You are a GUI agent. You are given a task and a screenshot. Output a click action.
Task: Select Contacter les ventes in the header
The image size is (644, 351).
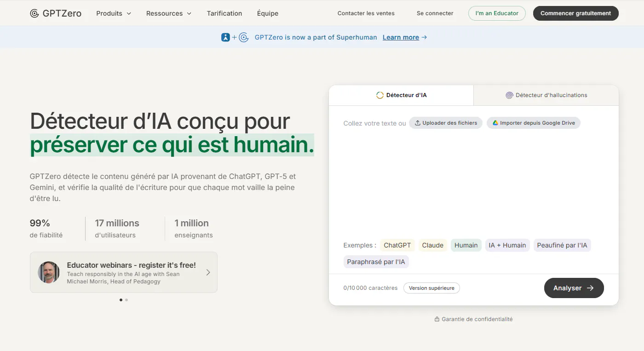coord(366,13)
